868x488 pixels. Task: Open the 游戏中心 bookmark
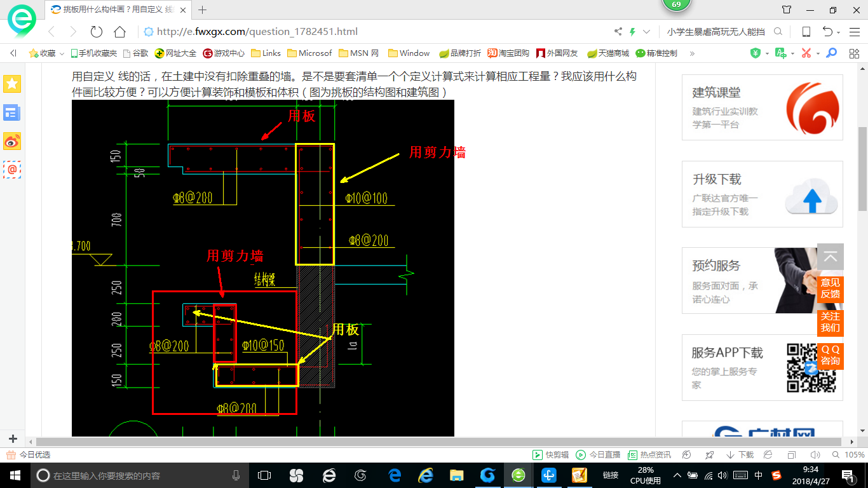[224, 53]
